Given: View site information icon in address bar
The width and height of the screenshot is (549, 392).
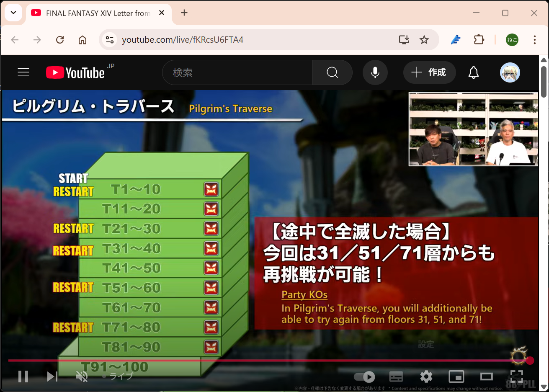Looking at the screenshot, I should click(x=110, y=40).
